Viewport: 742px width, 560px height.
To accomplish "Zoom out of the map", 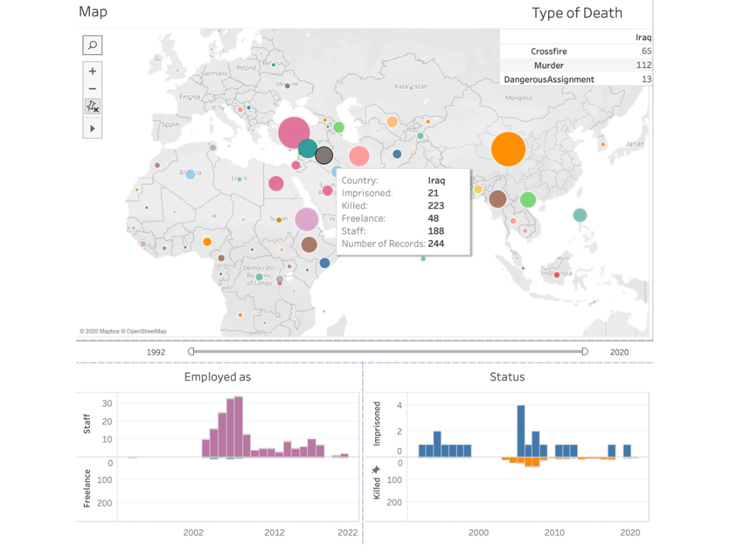I will 92,89.
